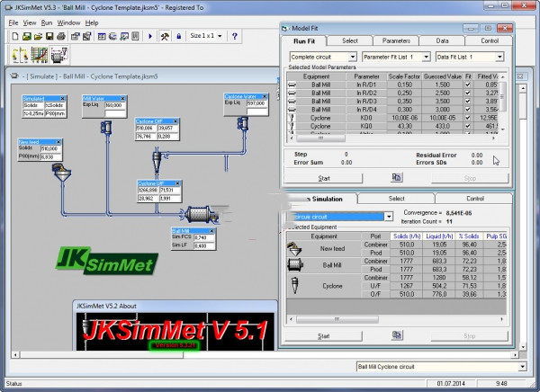Click Start button in Simulation panel
Viewport: 540px width, 392px height.
pos(324,336)
